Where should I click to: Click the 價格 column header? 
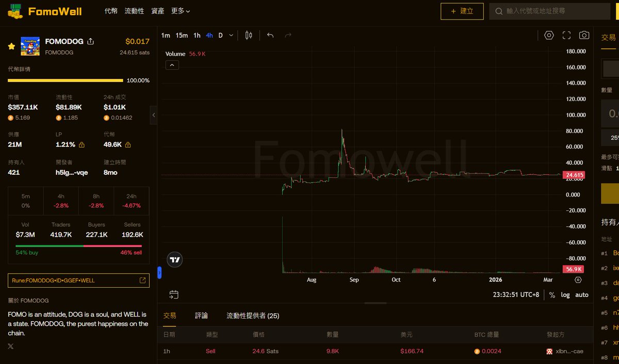(258, 335)
